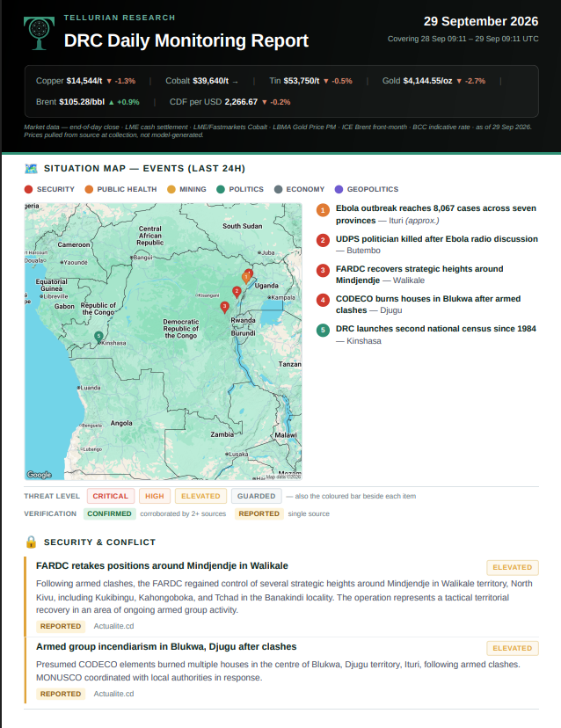Screen dimensions: 561x728
Task: Click the red Security legend dot
Action: [x=28, y=189]
